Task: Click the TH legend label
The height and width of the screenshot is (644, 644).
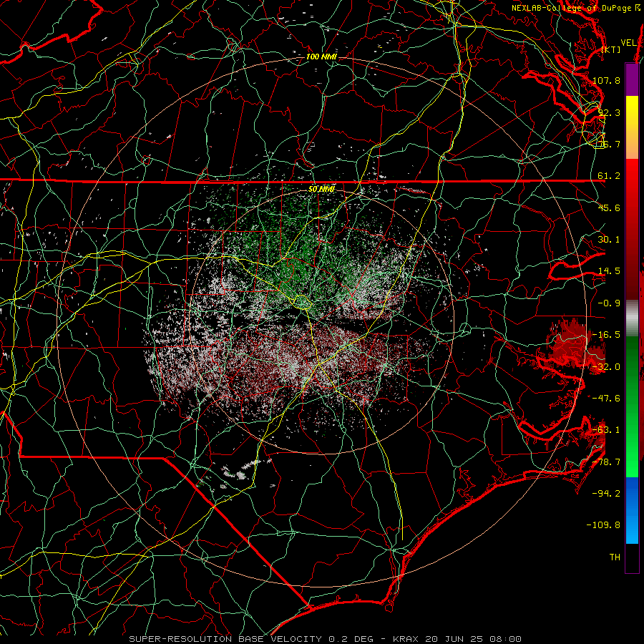Action: tap(615, 557)
